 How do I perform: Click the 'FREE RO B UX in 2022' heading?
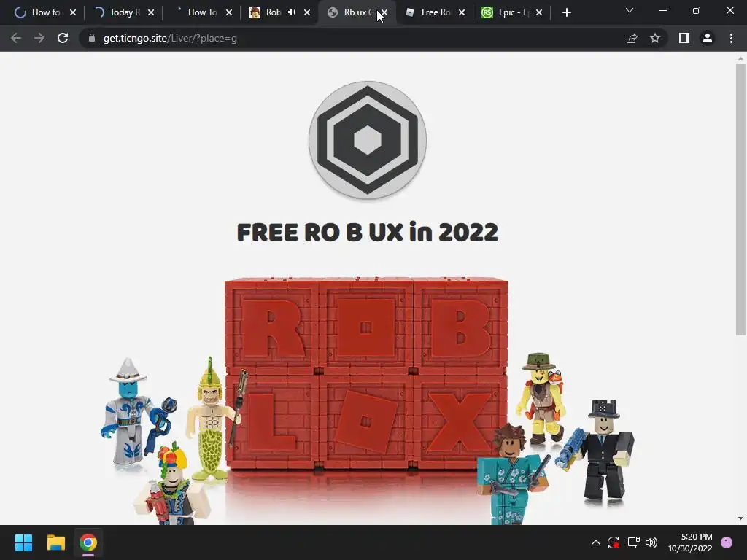point(368,233)
